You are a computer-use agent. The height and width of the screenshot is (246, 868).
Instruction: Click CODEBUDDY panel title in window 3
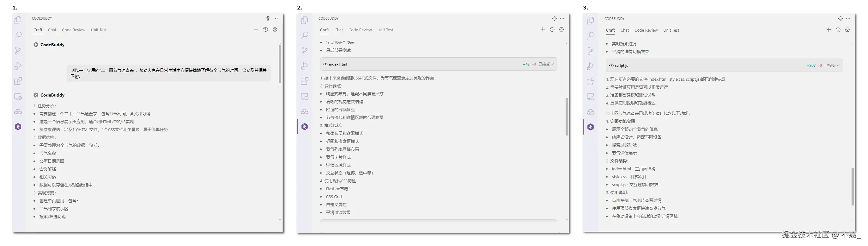click(614, 19)
